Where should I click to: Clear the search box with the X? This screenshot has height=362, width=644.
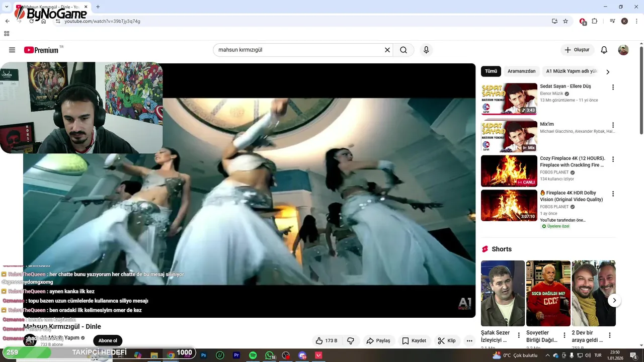[x=387, y=50]
